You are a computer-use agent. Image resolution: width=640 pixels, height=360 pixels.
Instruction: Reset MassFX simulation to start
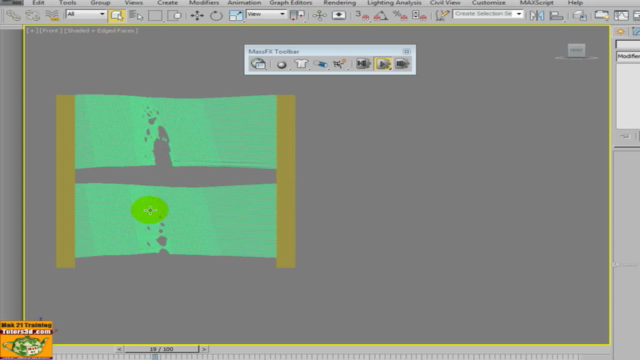click(363, 64)
